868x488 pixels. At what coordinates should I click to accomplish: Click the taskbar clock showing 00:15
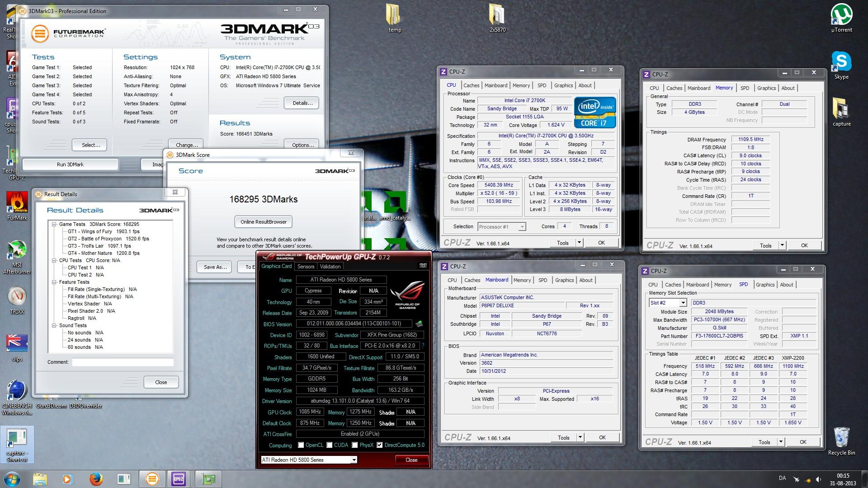842,479
